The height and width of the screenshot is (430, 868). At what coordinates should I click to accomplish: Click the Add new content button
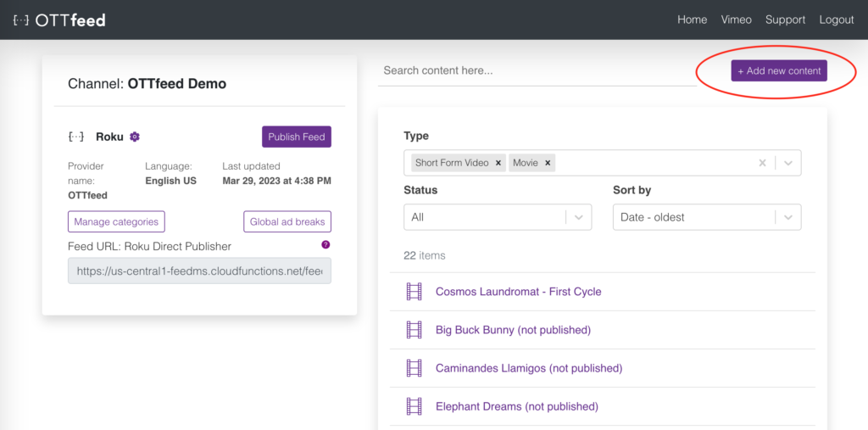pos(779,71)
